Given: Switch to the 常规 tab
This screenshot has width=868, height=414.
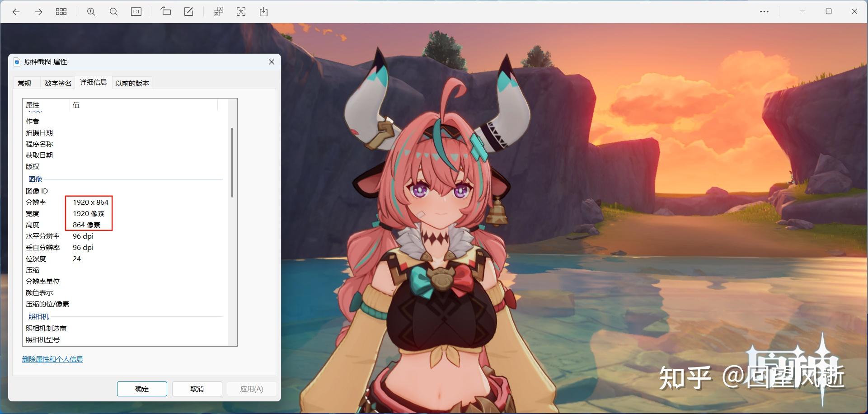Looking at the screenshot, I should click(24, 83).
